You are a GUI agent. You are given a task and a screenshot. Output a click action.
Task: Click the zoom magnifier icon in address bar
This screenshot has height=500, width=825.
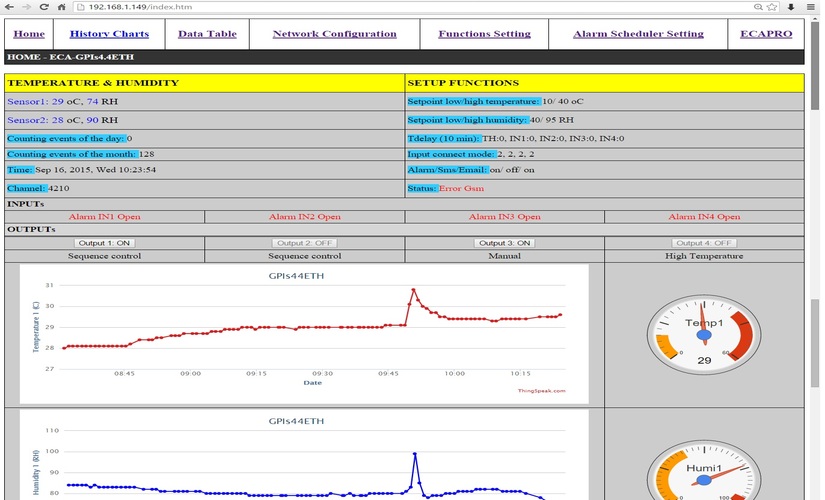pyautogui.click(x=759, y=6)
